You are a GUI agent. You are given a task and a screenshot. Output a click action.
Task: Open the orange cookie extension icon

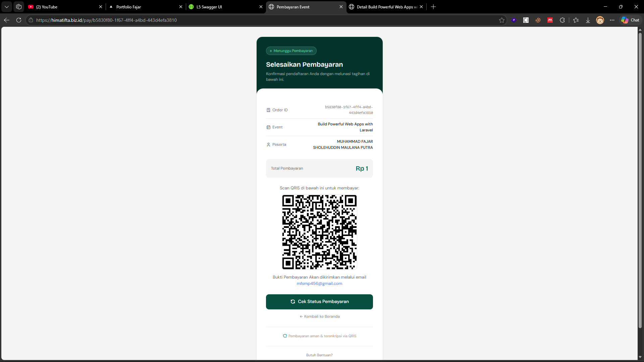point(538,20)
